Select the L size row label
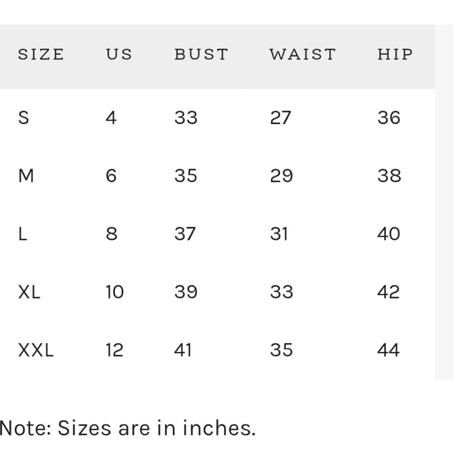This screenshot has width=476, height=476. pyautogui.click(x=23, y=234)
